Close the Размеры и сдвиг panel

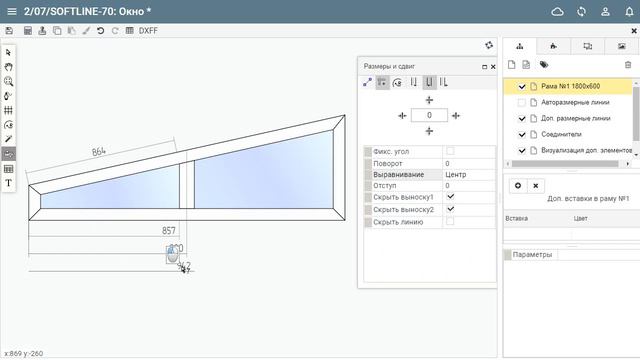tap(493, 67)
